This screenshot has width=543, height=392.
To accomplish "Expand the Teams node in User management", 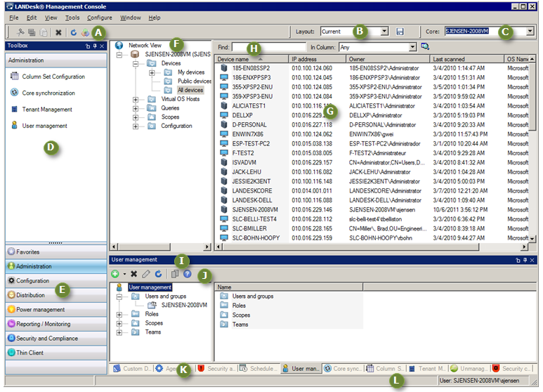I will (119, 332).
